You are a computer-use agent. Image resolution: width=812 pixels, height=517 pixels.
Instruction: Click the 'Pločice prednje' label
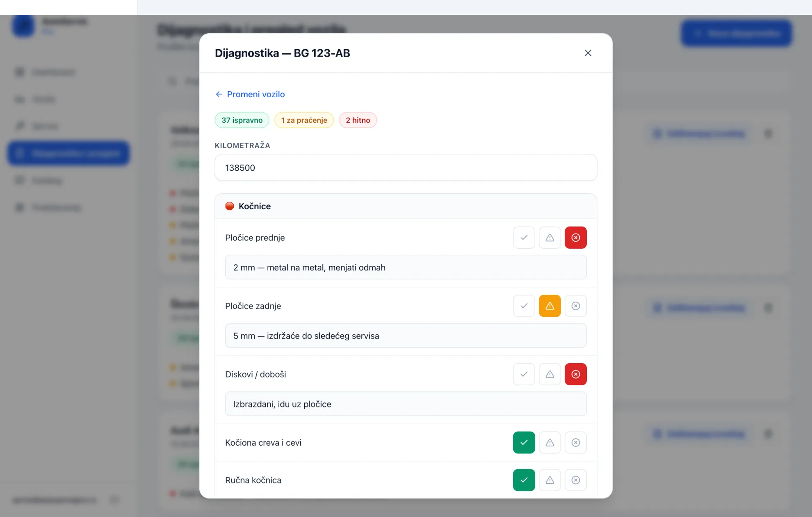coord(255,238)
